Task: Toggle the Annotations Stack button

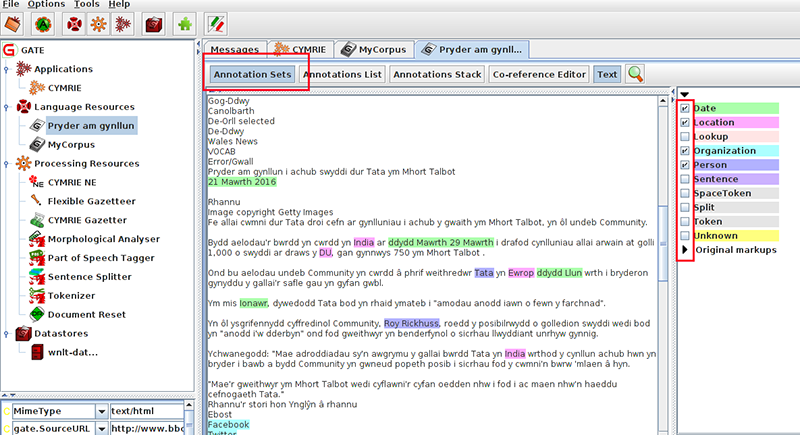Action: coord(437,74)
